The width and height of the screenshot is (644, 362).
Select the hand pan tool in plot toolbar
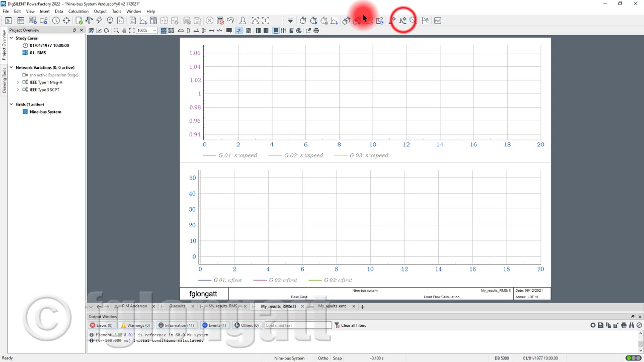pyautogui.click(x=124, y=31)
